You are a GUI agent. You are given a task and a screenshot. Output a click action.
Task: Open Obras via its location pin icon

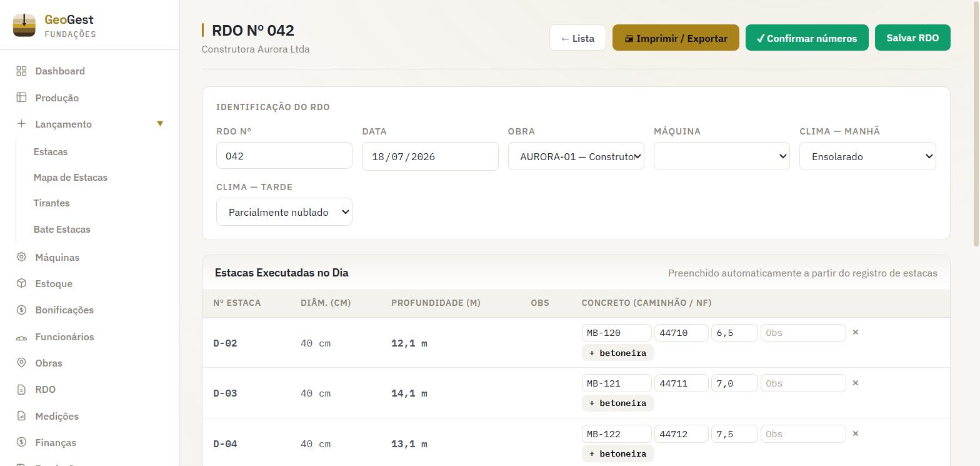[x=21, y=363]
